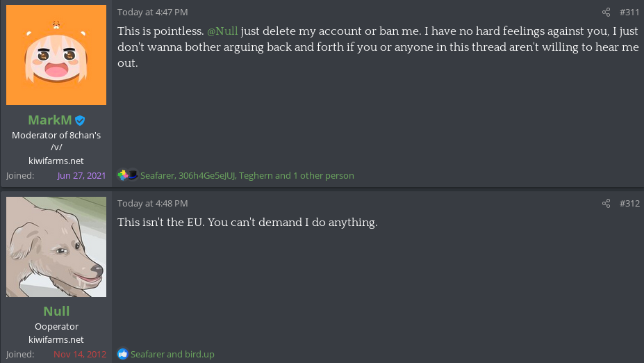644x363 pixels.
Task: Click the @Null mention in the post
Action: (222, 31)
